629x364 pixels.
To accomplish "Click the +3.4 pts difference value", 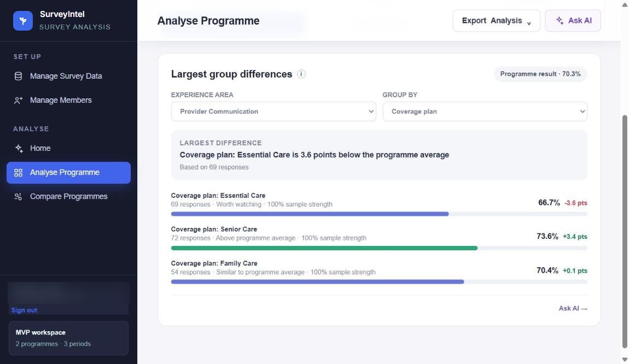I will (575, 237).
